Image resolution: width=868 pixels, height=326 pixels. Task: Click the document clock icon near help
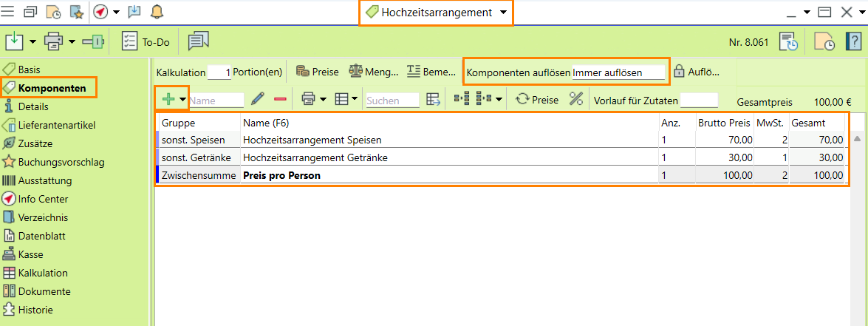pyautogui.click(x=825, y=41)
